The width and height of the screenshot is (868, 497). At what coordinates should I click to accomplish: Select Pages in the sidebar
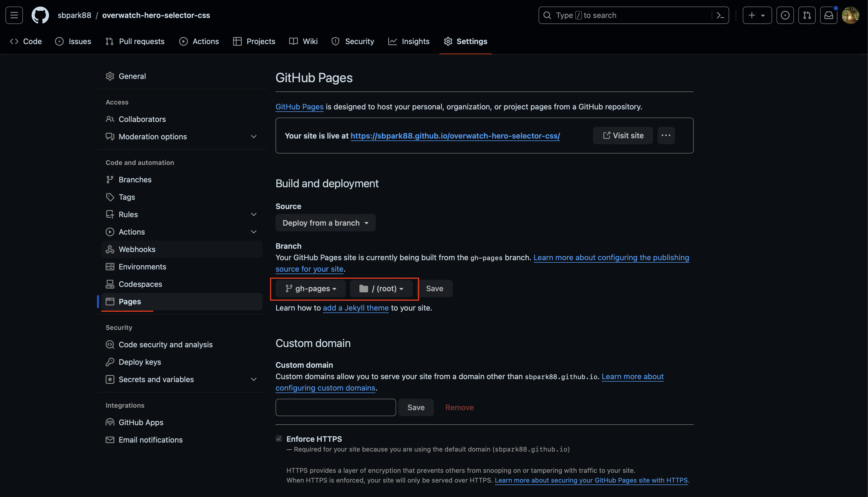click(x=182, y=301)
